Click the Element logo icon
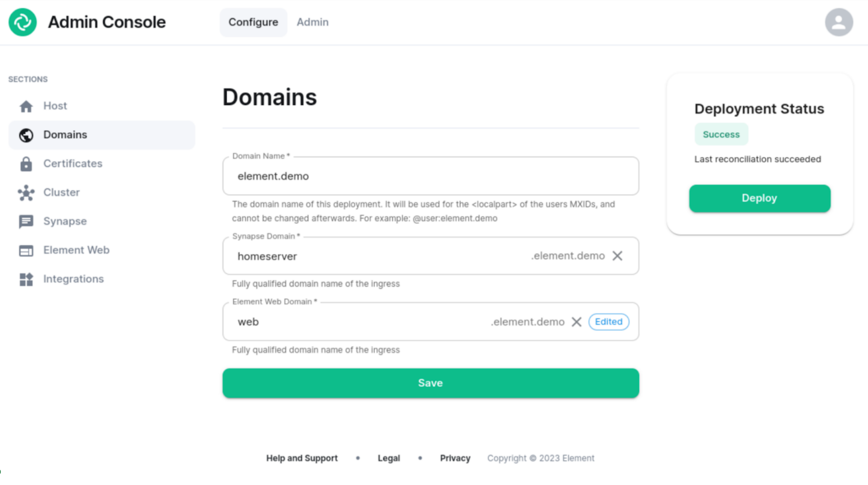 coord(23,22)
